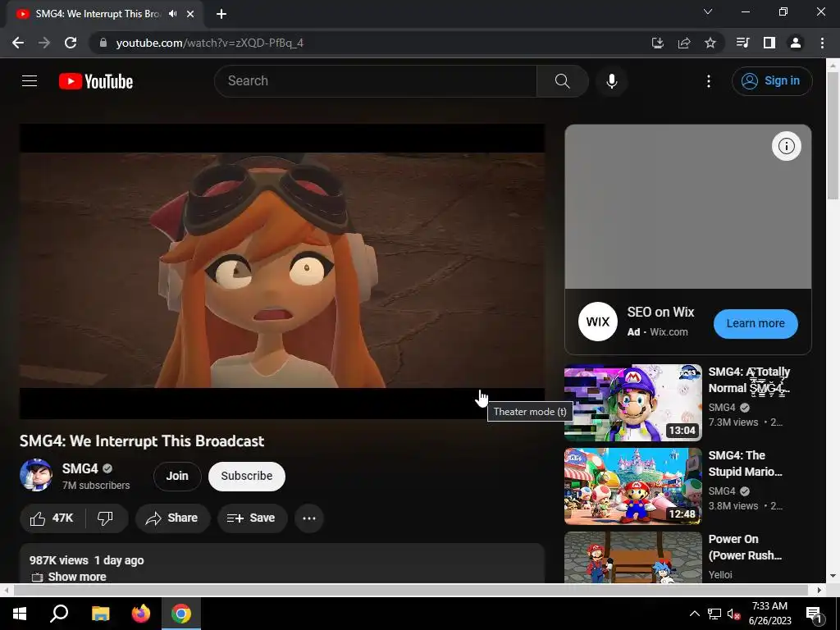Launch File Explorer from taskbar
Viewport: 840px width, 630px height.
(x=100, y=614)
